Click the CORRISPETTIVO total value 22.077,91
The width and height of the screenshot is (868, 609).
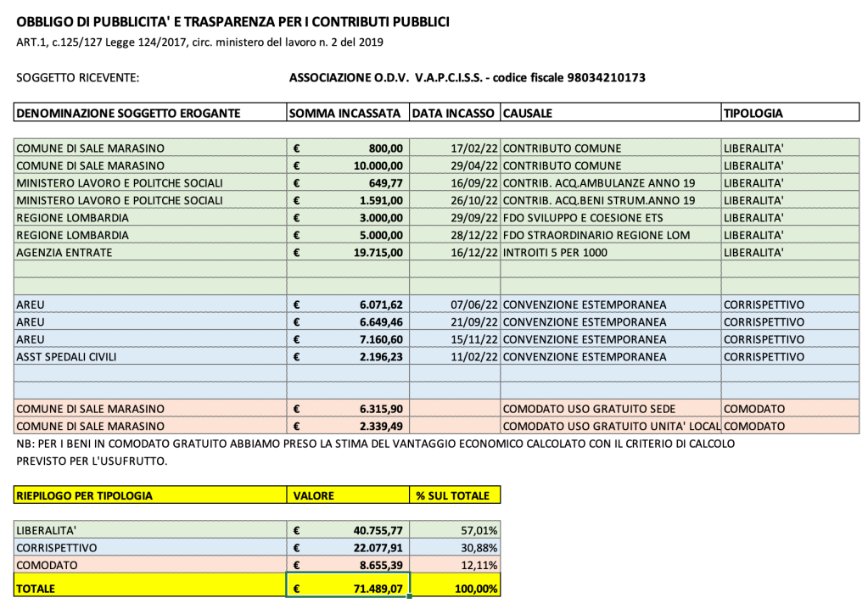[348, 548]
